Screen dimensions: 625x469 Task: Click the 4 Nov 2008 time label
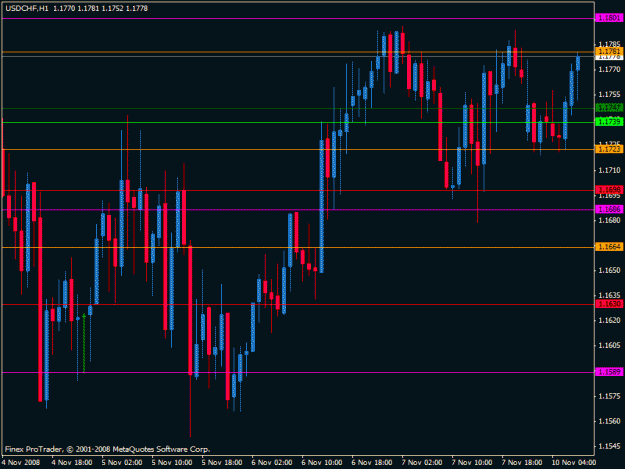[21, 463]
